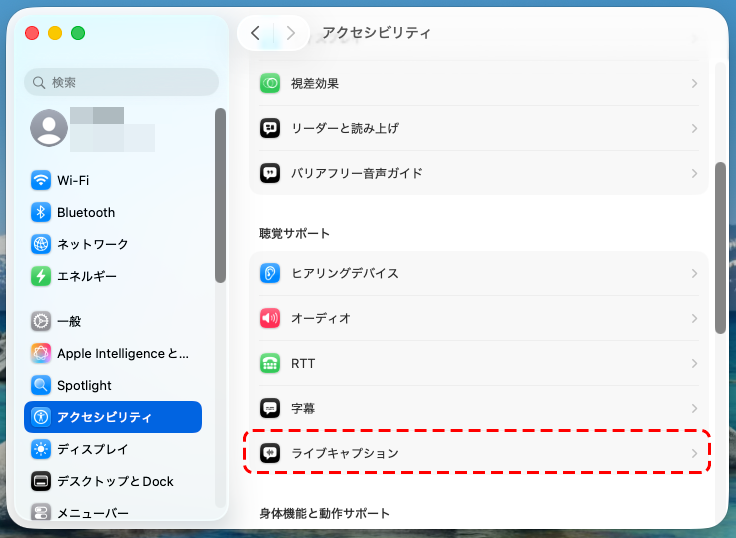Click the バリアフリー音声ガイド icon
The width and height of the screenshot is (736, 538).
click(270, 173)
